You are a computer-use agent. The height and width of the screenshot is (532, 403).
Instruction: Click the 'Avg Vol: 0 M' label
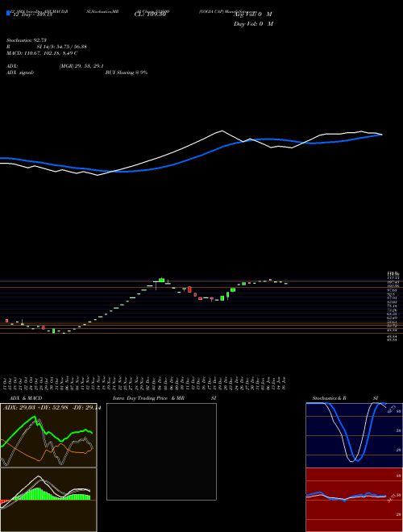click(x=253, y=15)
